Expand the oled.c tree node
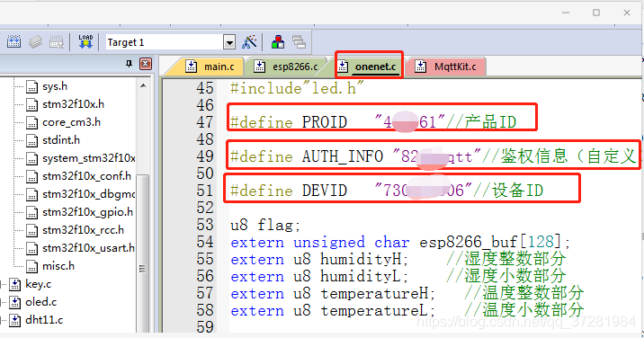 (2, 302)
